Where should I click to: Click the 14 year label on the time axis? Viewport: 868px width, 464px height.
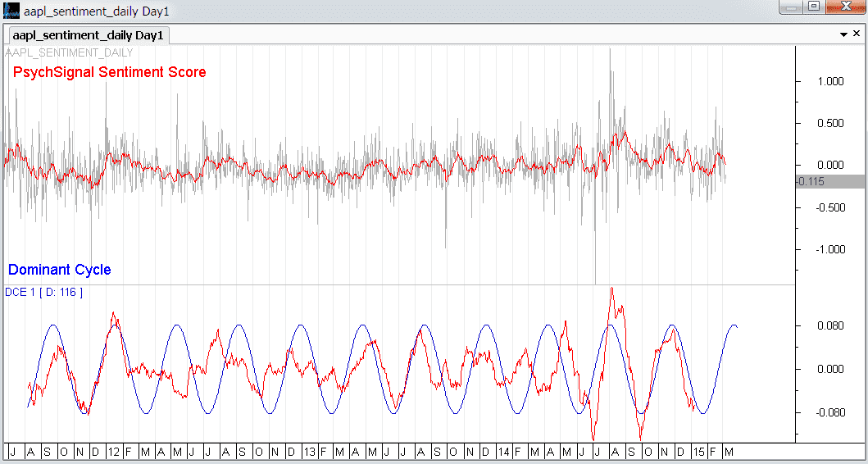pos(503,452)
